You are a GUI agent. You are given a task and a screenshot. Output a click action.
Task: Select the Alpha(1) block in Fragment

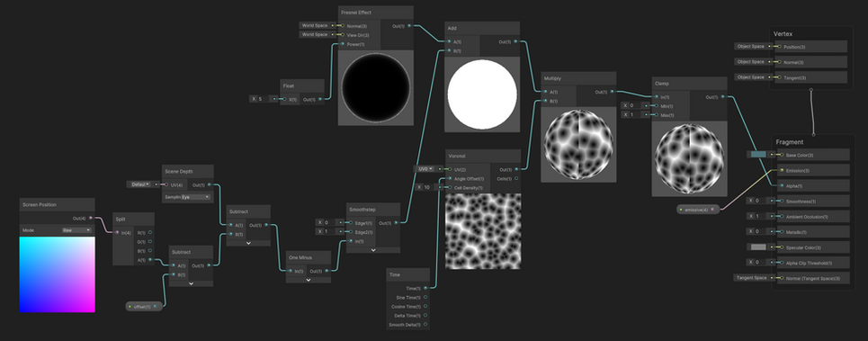coord(812,185)
